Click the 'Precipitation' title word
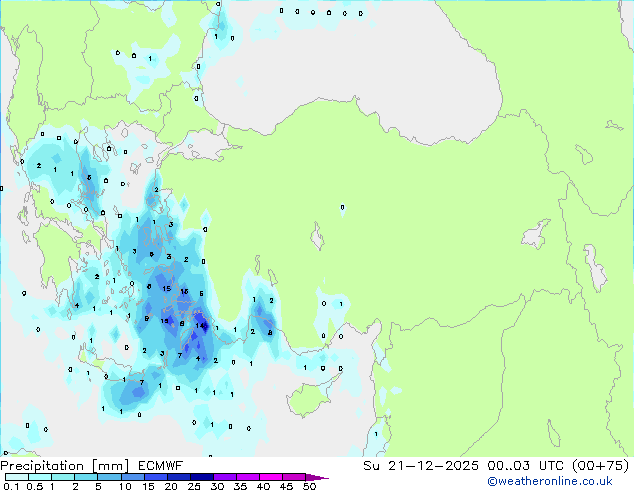Image resolution: width=634 pixels, height=490 pixels. [x=42, y=466]
